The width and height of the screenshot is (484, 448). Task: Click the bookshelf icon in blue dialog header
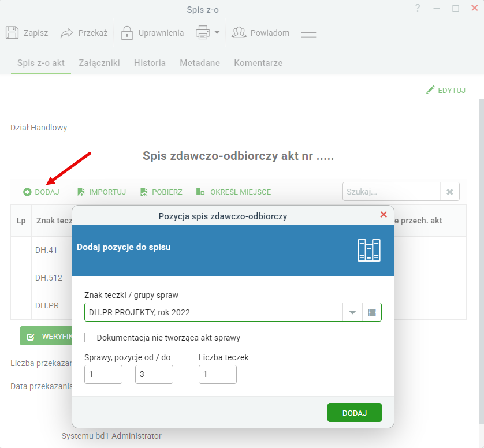[x=369, y=250]
